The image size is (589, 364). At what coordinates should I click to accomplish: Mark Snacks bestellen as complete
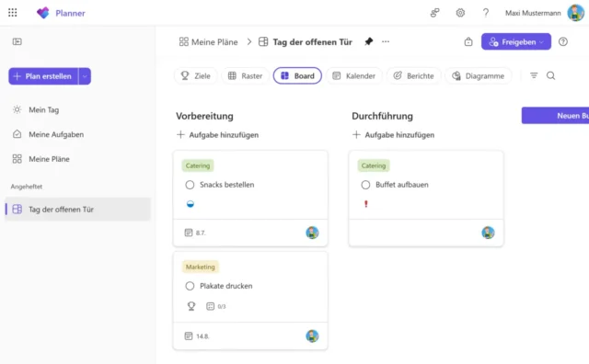point(190,185)
